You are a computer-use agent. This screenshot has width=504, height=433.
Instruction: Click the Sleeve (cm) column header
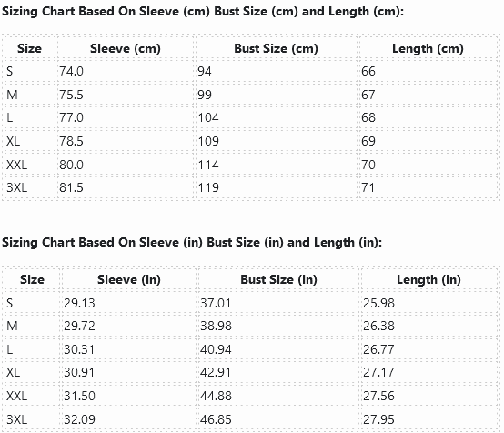125,48
